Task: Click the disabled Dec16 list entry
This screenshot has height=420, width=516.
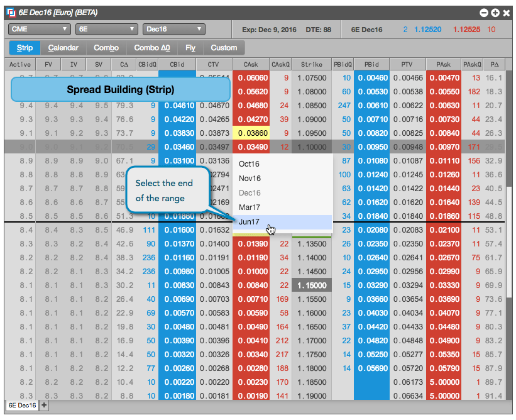Action: [282, 193]
